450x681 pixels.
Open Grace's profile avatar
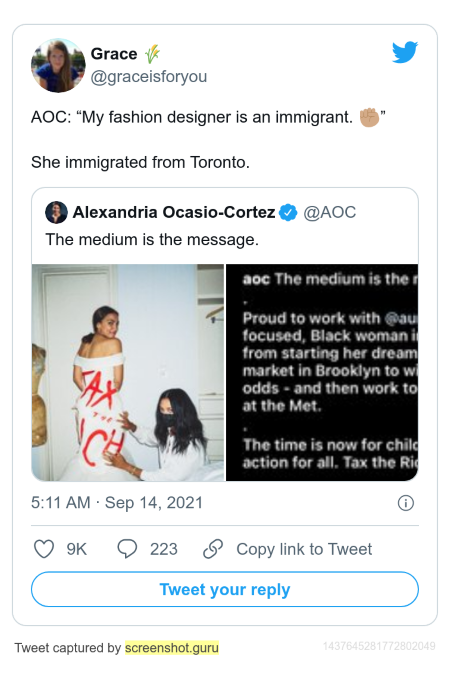pos(58,66)
